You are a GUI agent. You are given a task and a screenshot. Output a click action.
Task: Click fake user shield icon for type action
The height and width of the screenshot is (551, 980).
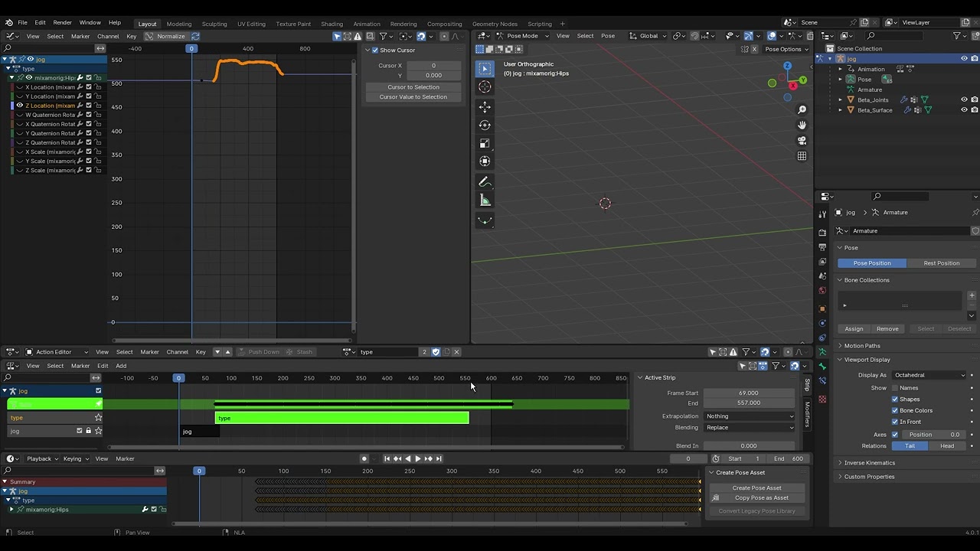pos(436,352)
